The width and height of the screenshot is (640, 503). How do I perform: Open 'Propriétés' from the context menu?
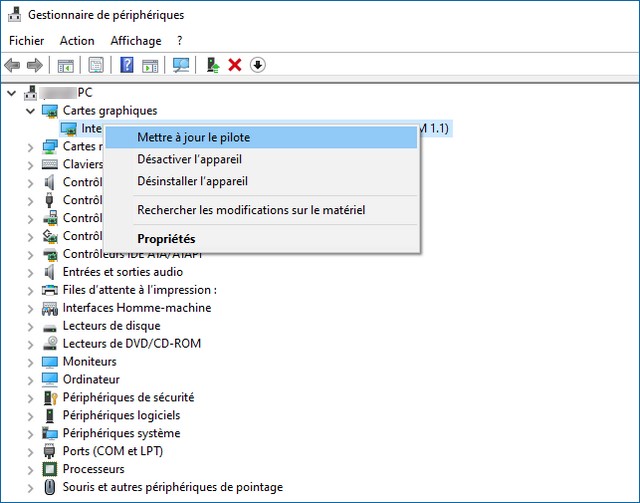click(x=166, y=239)
